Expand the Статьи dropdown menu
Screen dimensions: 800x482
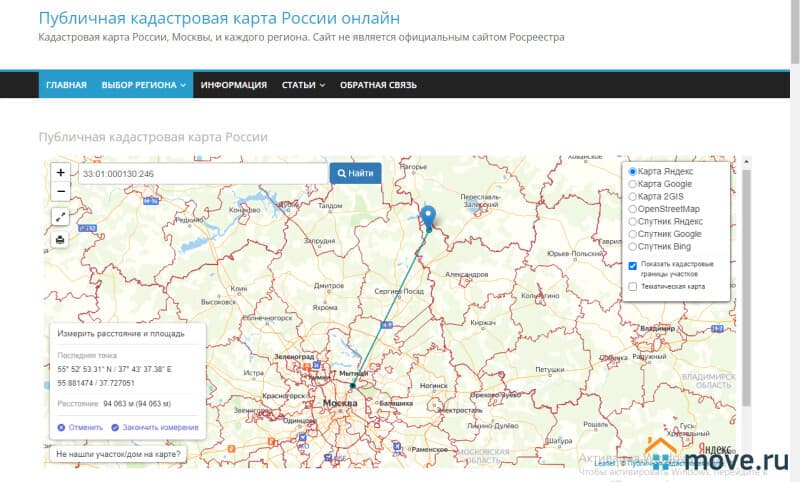303,85
